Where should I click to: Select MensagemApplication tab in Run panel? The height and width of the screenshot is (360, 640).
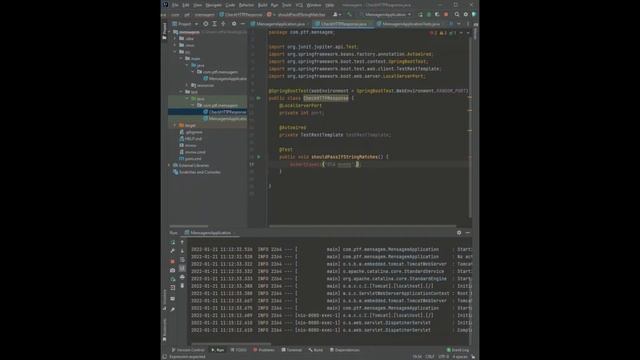(209, 233)
